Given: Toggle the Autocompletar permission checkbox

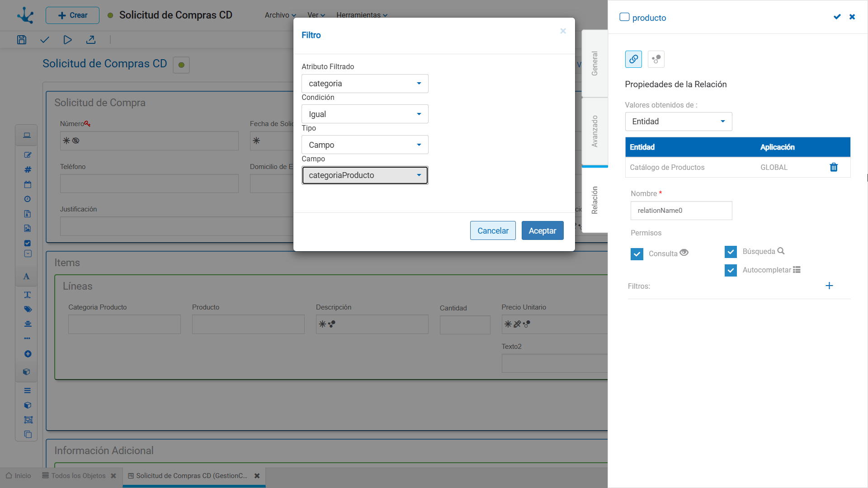Looking at the screenshot, I should click(x=731, y=270).
